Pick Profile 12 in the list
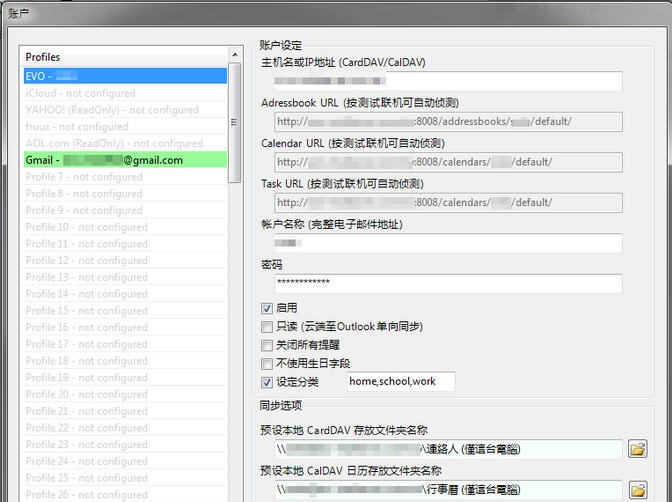Screen dimensions: 672x502 125,260
